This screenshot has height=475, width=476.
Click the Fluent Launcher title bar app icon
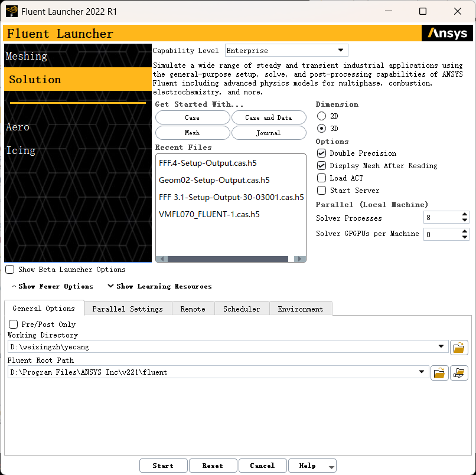coord(12,12)
